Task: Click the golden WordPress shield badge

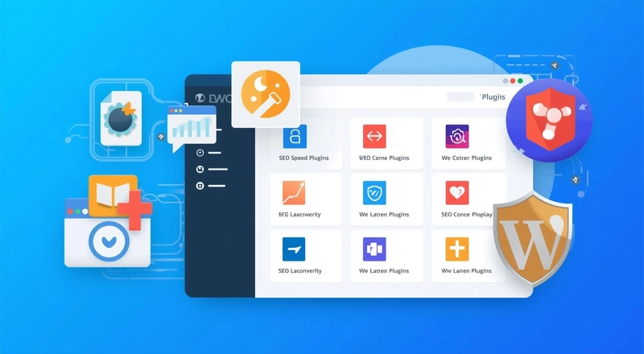Action: pyautogui.click(x=533, y=237)
